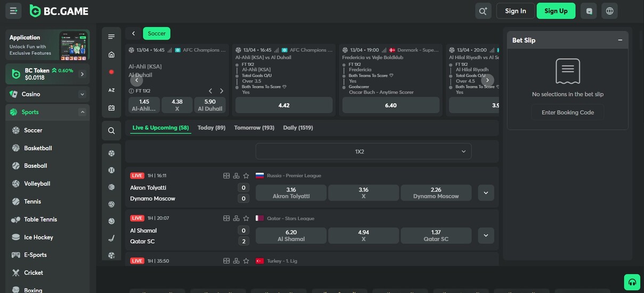Click the home icon in the sports sidebar
The height and width of the screenshot is (293, 644).
pyautogui.click(x=111, y=54)
